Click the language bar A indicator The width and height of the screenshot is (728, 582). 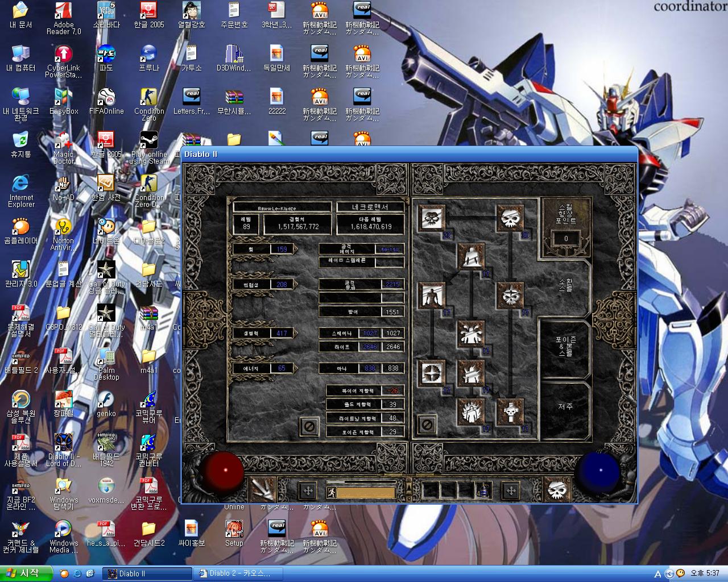click(658, 574)
